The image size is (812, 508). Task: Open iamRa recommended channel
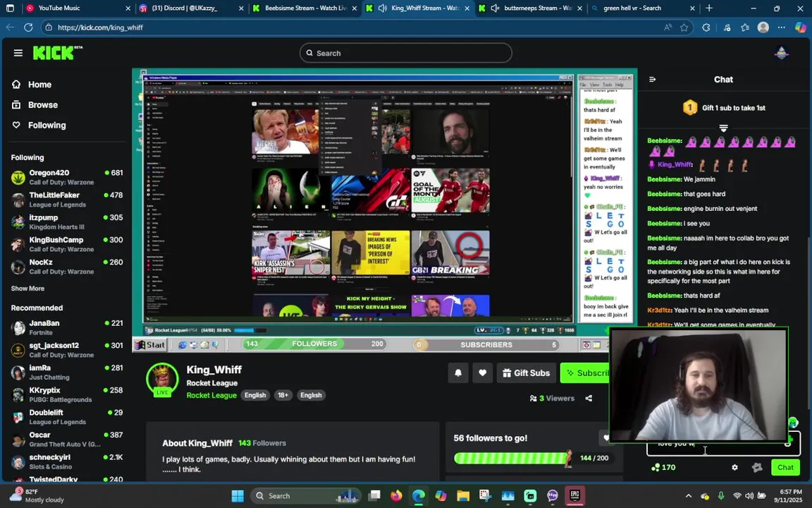coord(67,373)
